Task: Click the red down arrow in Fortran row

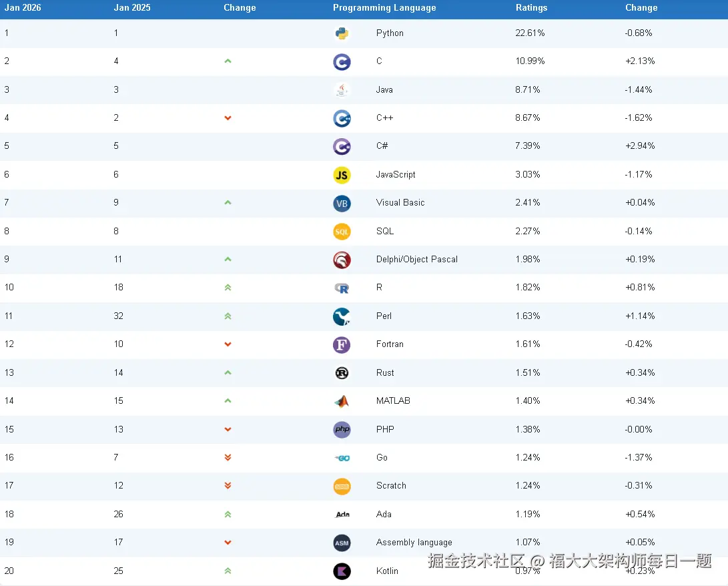Action: pos(228,344)
